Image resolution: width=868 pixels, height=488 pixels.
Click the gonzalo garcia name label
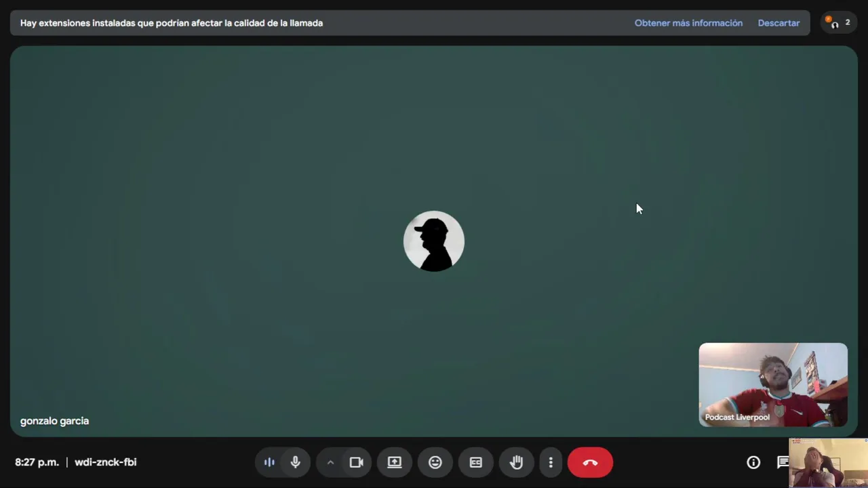tap(54, 421)
